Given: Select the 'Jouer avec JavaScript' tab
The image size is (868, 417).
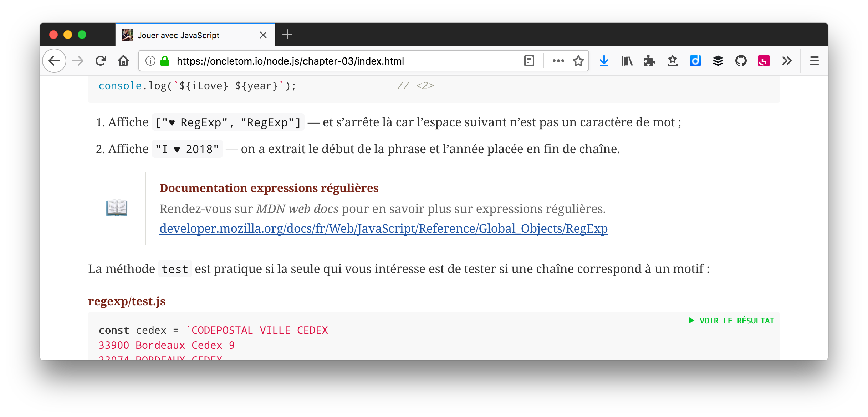Looking at the screenshot, I should coord(195,35).
